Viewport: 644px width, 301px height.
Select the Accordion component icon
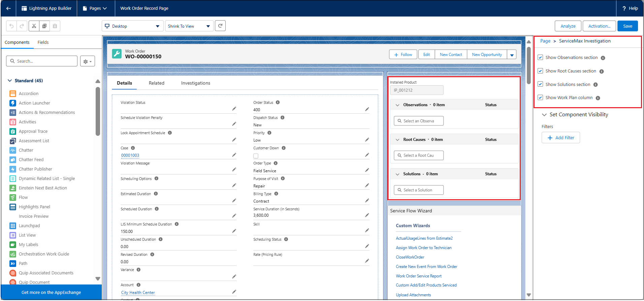click(x=13, y=93)
